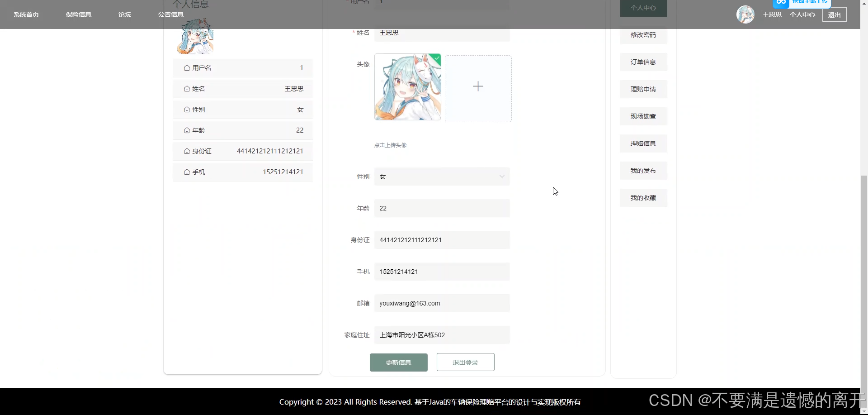Open the 性别 dropdown
868x415 pixels.
point(442,176)
